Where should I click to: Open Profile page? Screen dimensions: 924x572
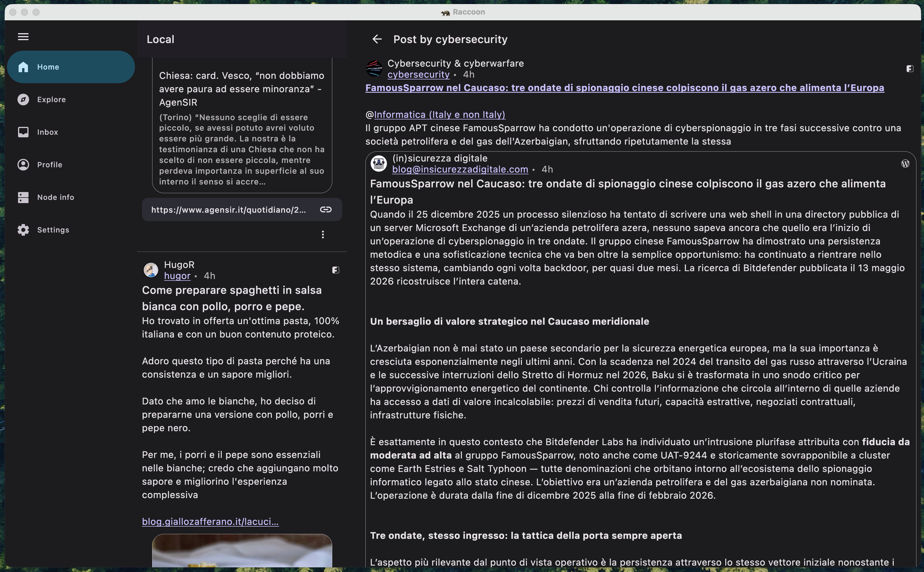click(x=71, y=165)
